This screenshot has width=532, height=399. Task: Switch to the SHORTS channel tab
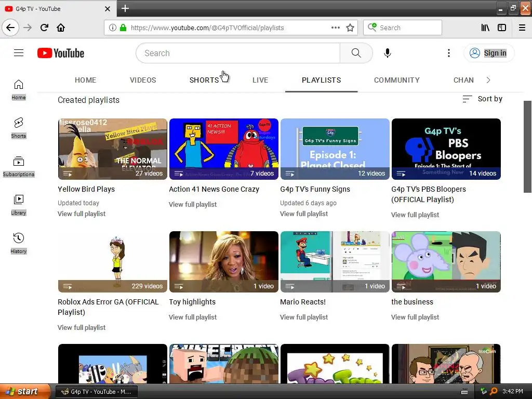(204, 80)
